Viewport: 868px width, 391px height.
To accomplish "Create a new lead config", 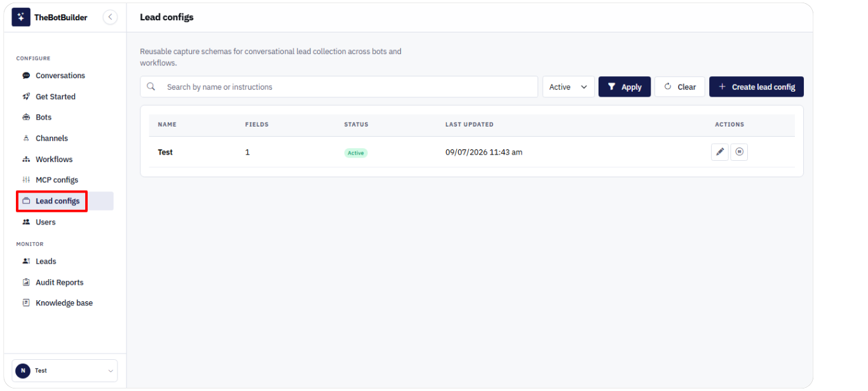I will [x=756, y=87].
